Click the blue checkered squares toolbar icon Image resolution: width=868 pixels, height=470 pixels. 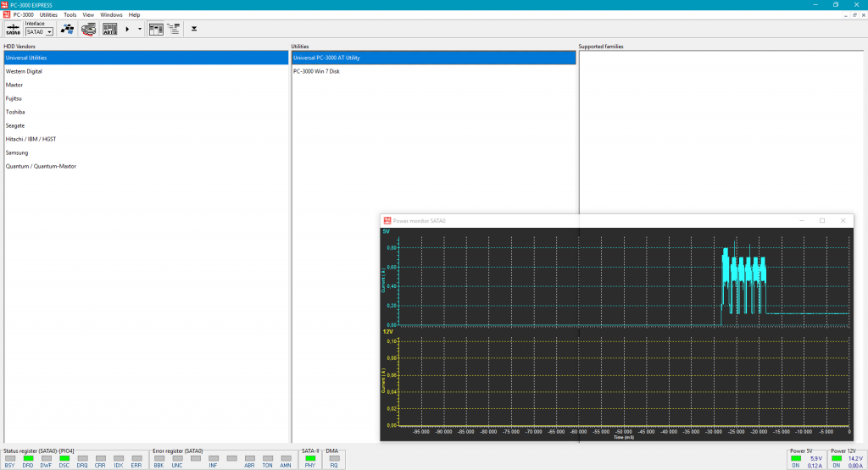pyautogui.click(x=67, y=29)
